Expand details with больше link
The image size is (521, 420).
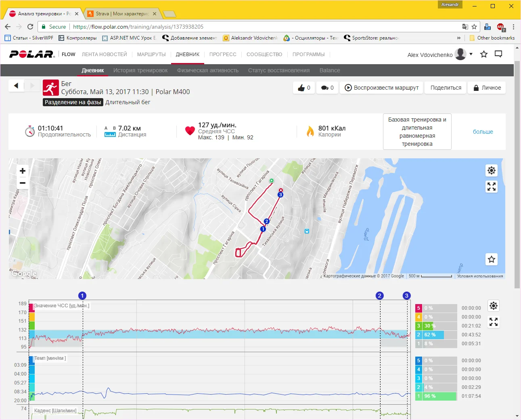pyautogui.click(x=483, y=132)
